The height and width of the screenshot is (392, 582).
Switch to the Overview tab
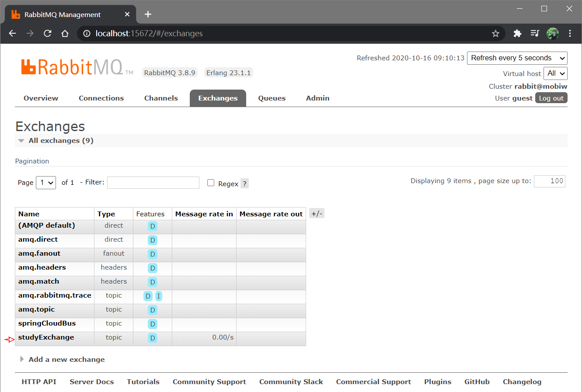click(x=41, y=98)
